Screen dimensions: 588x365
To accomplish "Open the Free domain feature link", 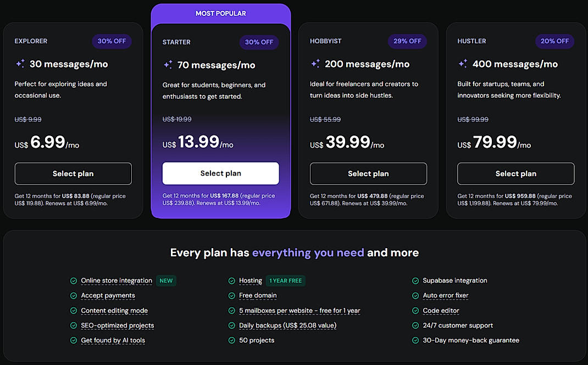I will pos(258,295).
